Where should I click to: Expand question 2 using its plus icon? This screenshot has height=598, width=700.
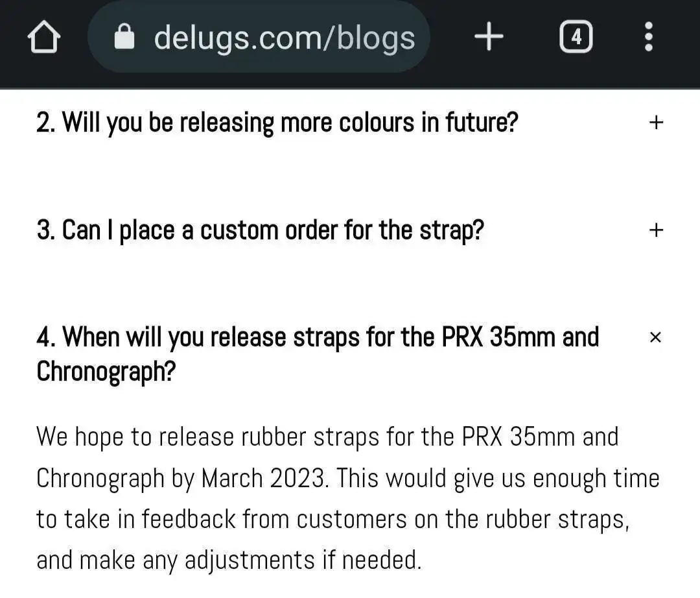tap(656, 122)
